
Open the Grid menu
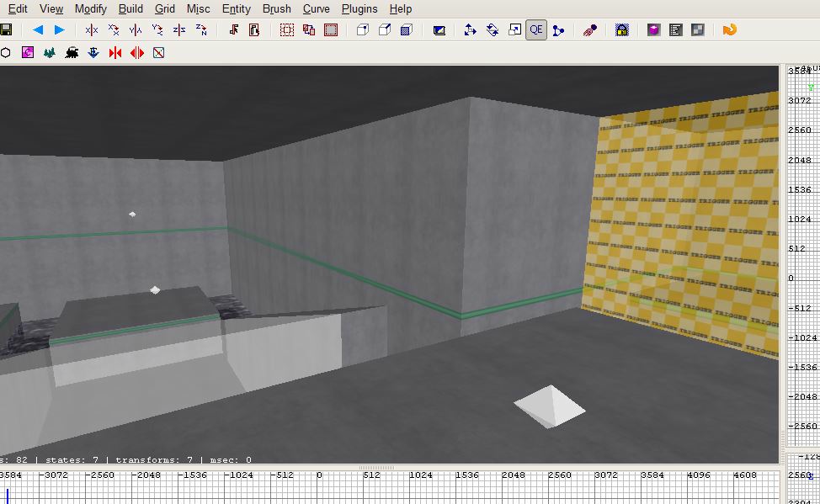(x=165, y=8)
